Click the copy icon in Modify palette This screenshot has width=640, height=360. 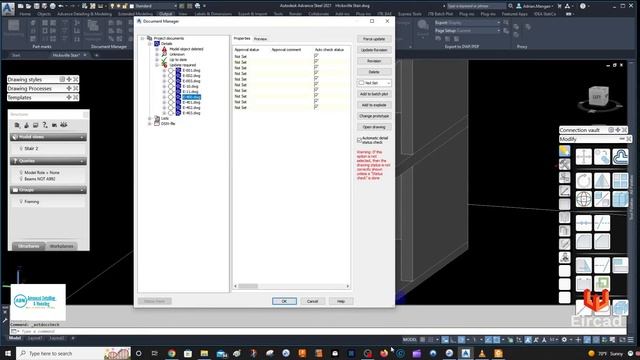click(x=602, y=157)
